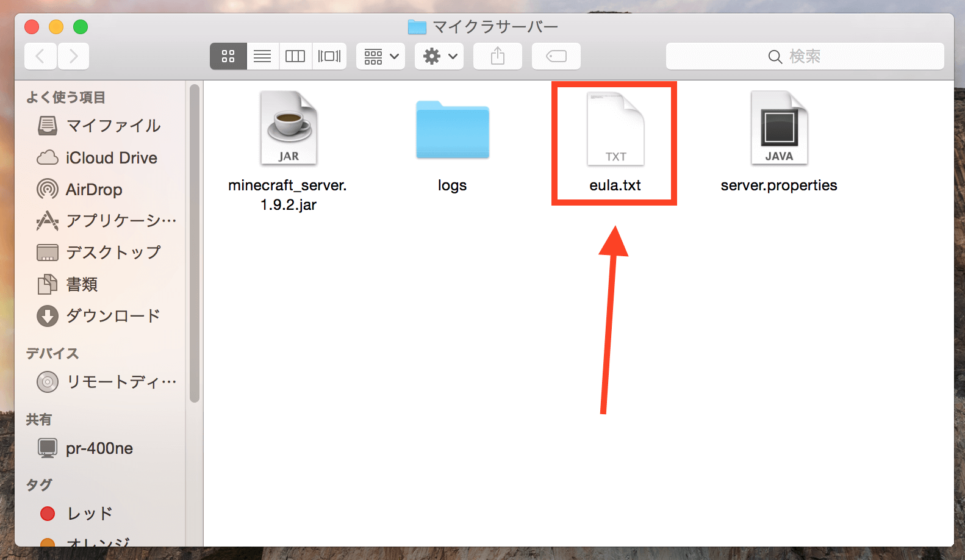
Task: Click the 共有 section header
Action: coord(39,420)
